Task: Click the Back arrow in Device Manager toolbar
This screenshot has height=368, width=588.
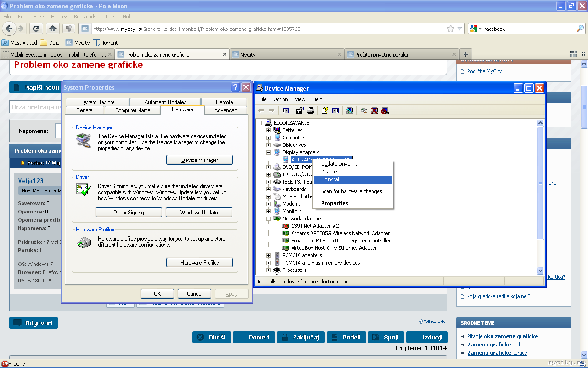Action: pyautogui.click(x=261, y=110)
